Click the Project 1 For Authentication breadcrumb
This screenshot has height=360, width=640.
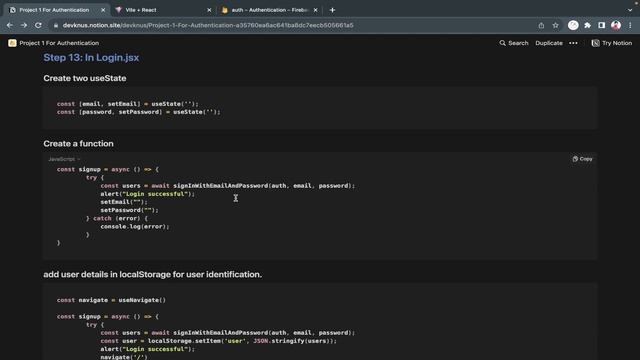(59, 43)
